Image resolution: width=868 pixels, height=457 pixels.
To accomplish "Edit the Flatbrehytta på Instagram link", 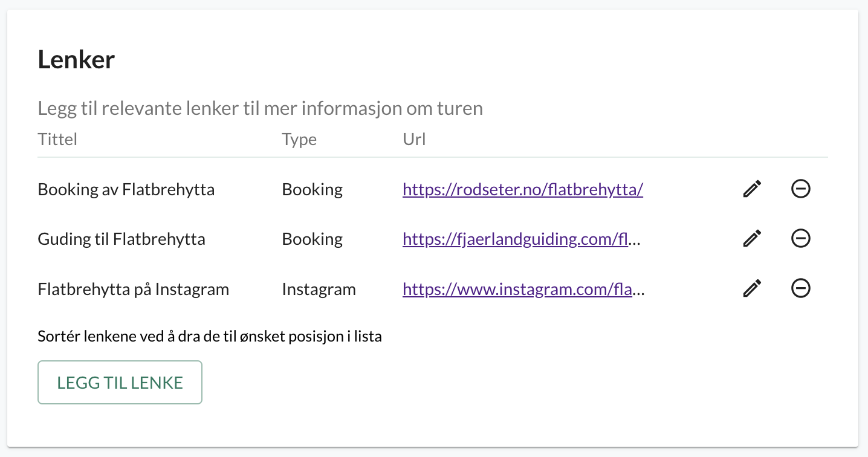I will 751,288.
